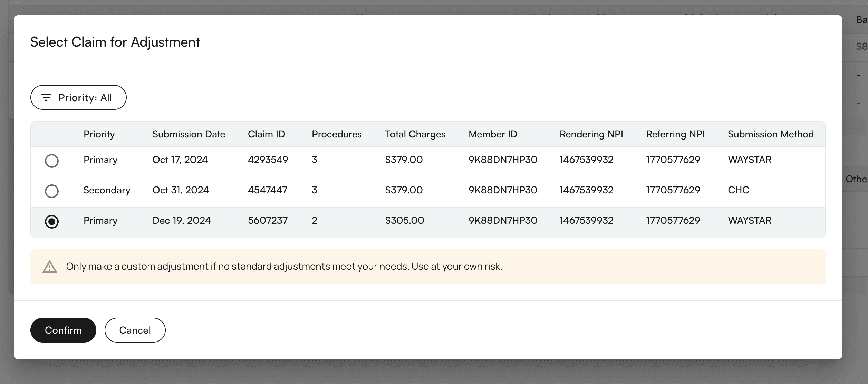
Task: Select the Oct 17 Primary claim radio
Action: point(52,161)
